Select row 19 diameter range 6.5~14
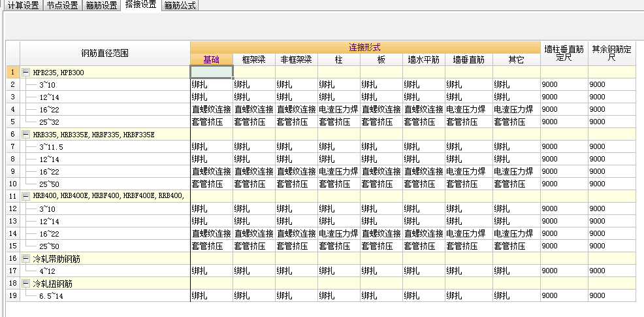This screenshot has height=317, width=644. point(105,295)
